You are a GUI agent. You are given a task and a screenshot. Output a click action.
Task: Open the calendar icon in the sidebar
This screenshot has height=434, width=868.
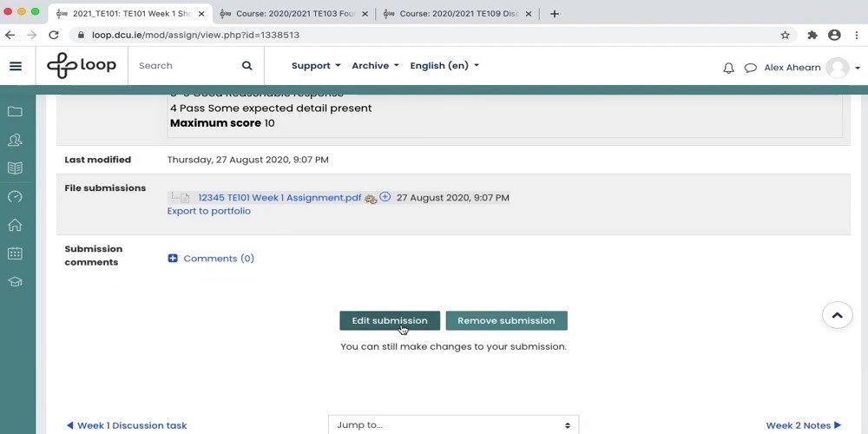pyautogui.click(x=15, y=253)
